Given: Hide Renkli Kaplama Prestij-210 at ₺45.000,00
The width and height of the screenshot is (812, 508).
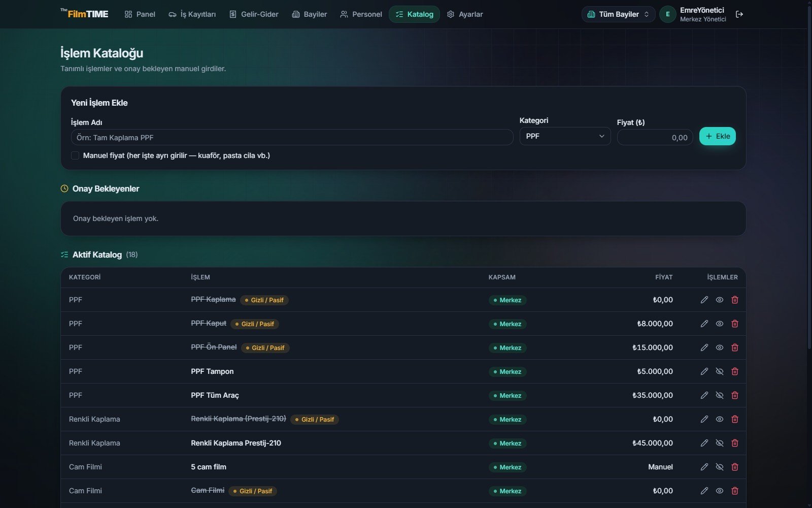Looking at the screenshot, I should pyautogui.click(x=719, y=443).
